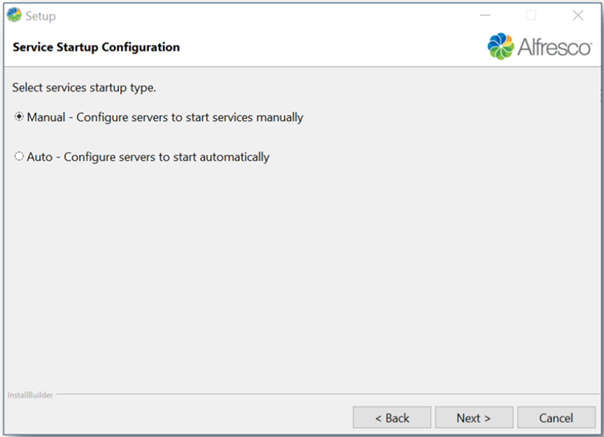
Task: Close the Setup installer window
Action: [577, 16]
